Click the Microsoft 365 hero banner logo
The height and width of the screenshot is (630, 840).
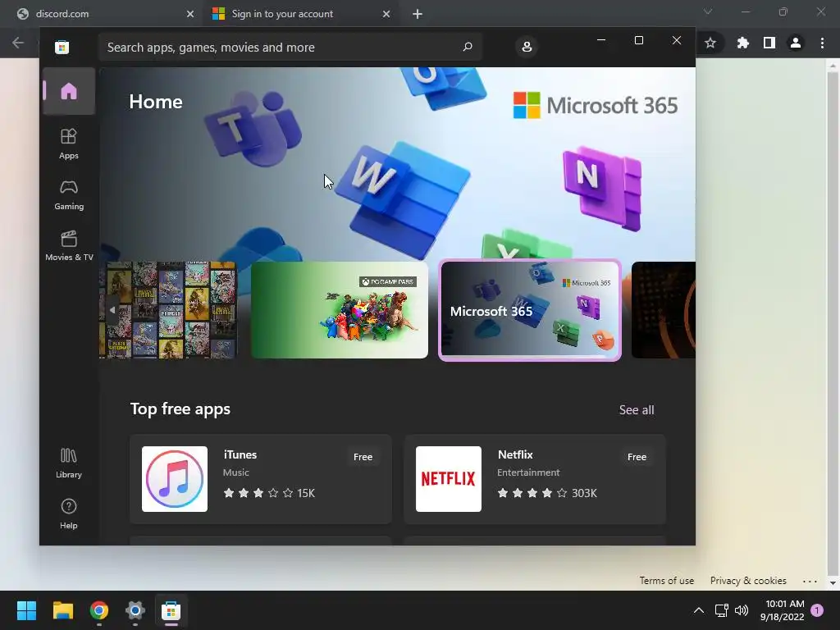596,105
